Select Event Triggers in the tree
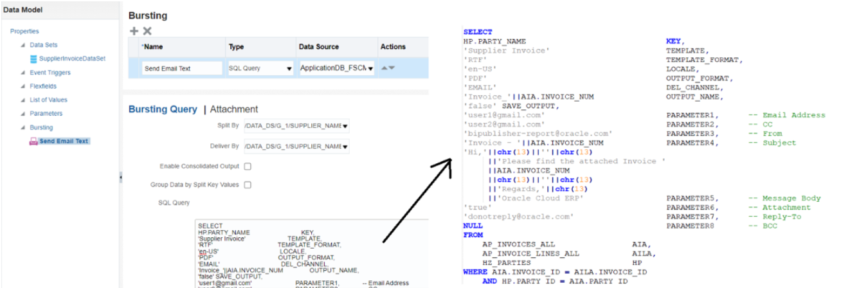 [50, 73]
